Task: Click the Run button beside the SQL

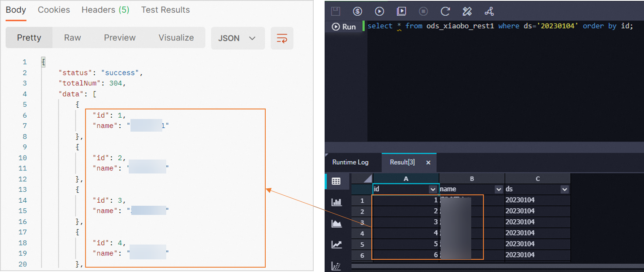Action: coord(344,27)
